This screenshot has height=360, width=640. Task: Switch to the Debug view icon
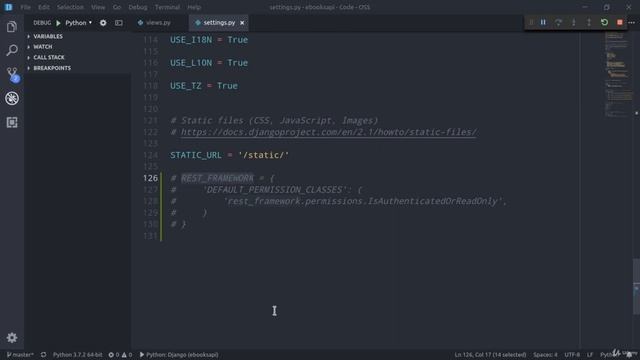pos(12,98)
